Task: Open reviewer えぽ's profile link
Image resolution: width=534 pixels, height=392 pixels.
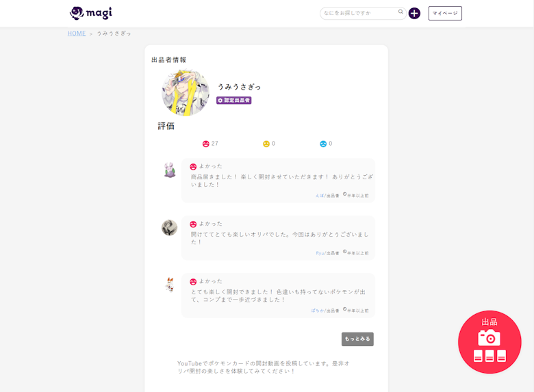Action: pos(319,196)
